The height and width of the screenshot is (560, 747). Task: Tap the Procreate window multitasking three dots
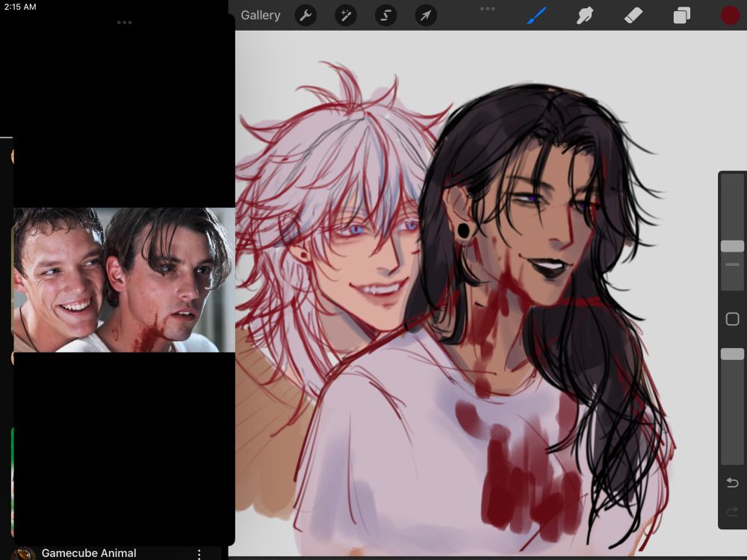487,8
